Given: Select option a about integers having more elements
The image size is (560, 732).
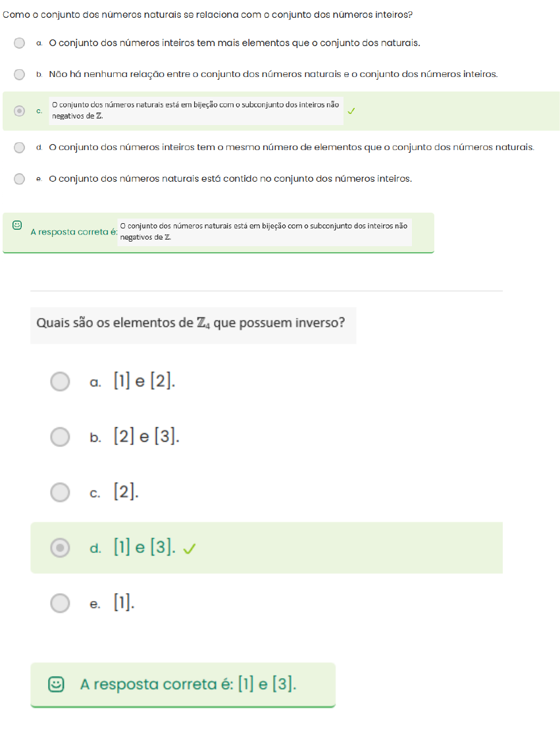Looking at the screenshot, I should pos(20,43).
